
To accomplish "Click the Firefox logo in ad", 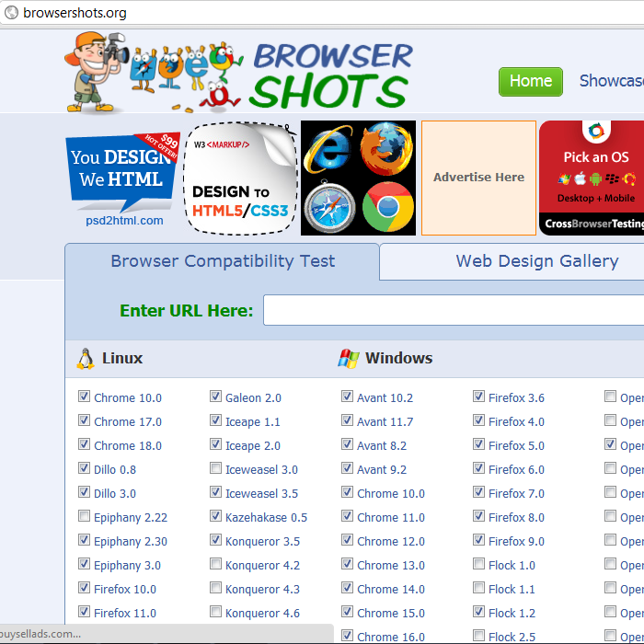I will point(386,148).
